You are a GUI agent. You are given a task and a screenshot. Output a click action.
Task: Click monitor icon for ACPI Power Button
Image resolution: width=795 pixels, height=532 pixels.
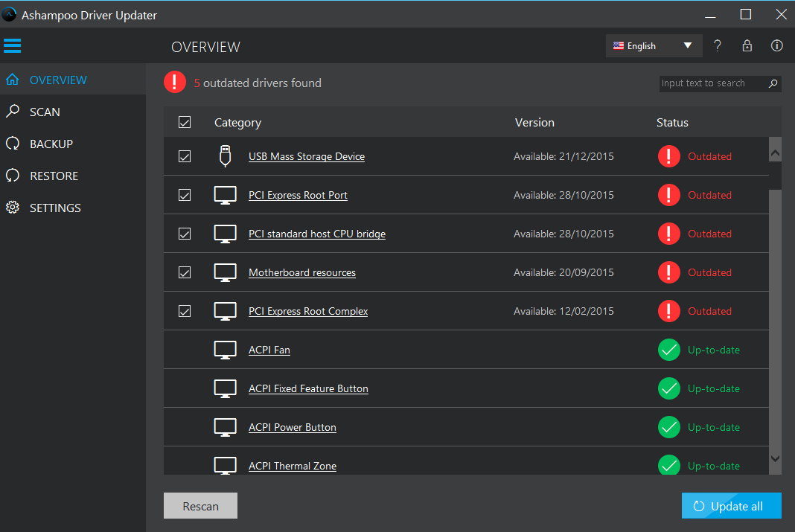(225, 427)
